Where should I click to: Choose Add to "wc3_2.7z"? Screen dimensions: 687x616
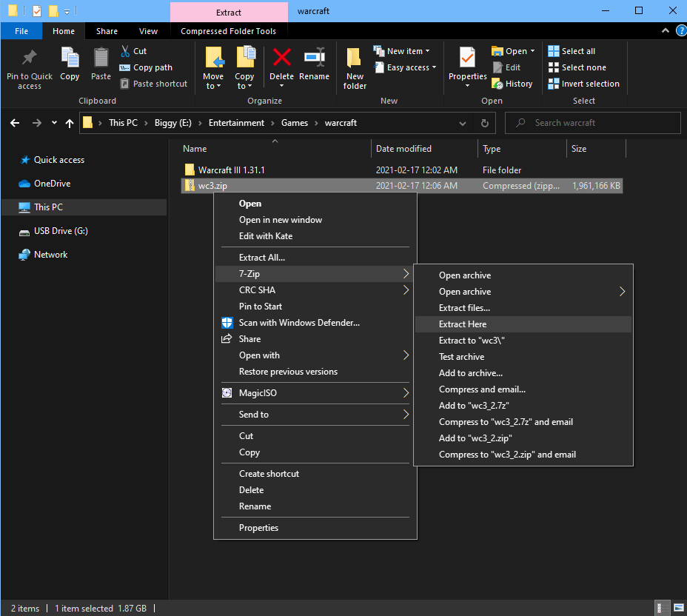[523, 406]
